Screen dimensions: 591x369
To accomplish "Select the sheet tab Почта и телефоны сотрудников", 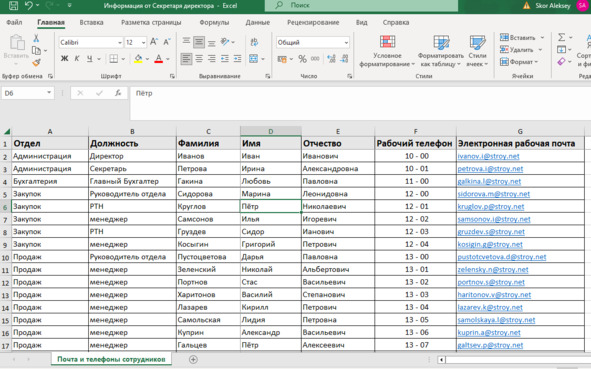I will (x=111, y=359).
